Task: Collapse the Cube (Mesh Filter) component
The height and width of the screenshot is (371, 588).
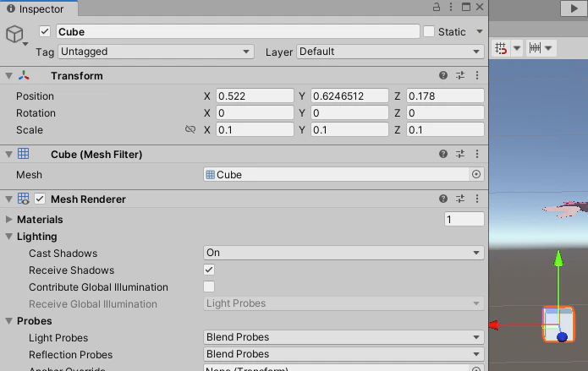Action: click(9, 154)
